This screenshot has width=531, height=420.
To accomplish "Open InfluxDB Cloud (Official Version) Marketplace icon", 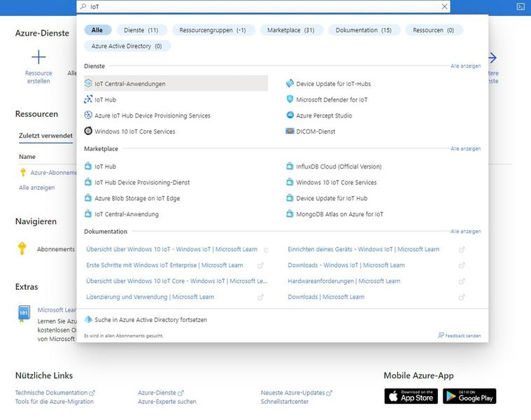I will click(x=290, y=166).
